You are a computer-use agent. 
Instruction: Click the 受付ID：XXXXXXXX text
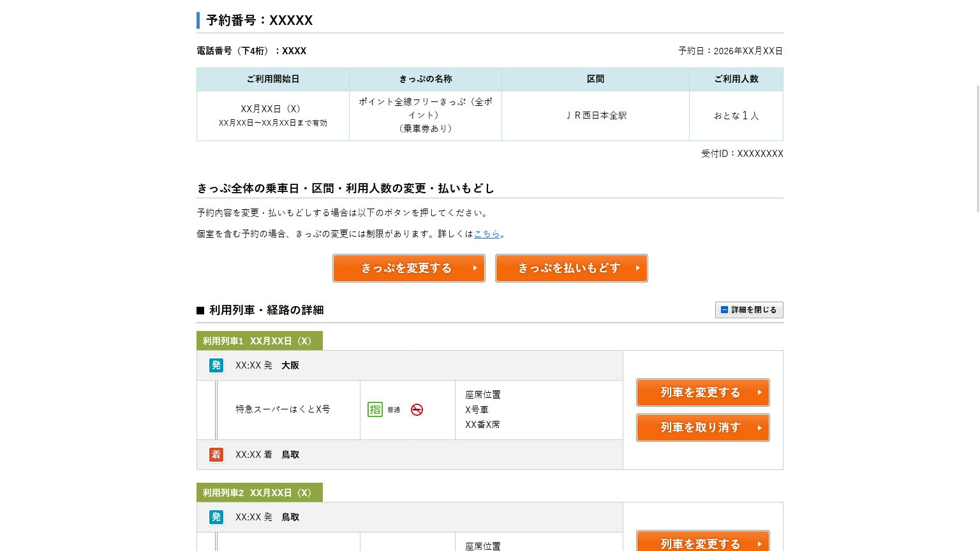click(x=742, y=153)
